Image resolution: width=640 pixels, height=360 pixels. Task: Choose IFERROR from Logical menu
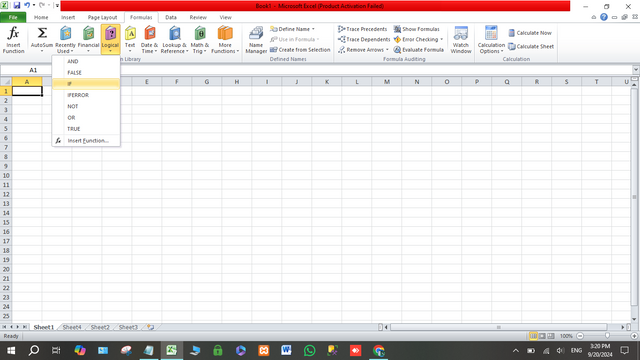point(86,95)
